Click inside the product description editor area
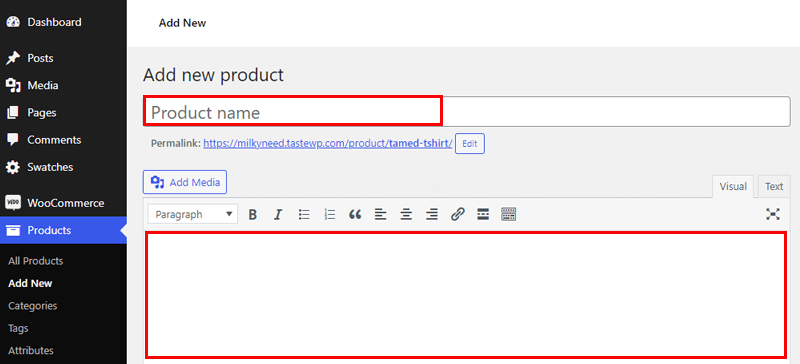Image resolution: width=800 pixels, height=364 pixels. [466, 295]
